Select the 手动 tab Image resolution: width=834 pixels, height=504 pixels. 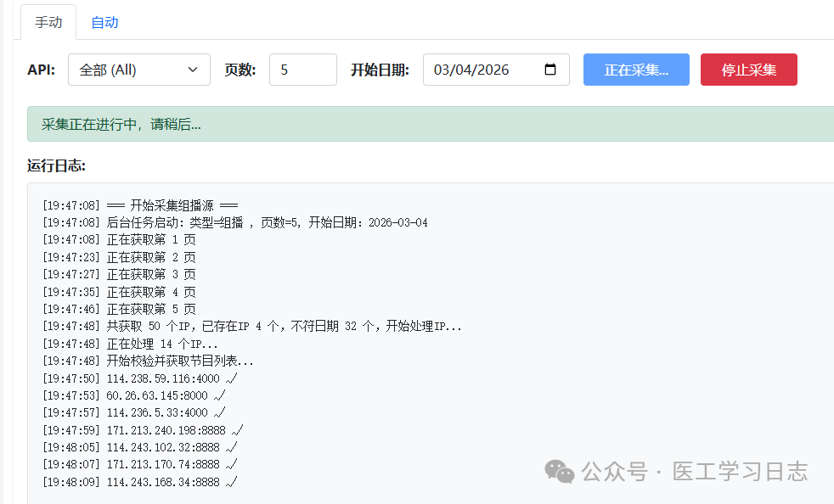[x=48, y=22]
